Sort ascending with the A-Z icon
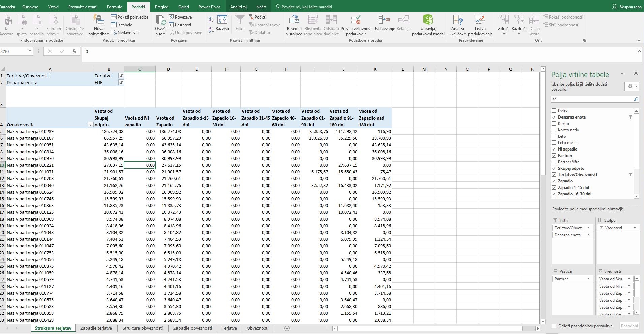This screenshot has height=334, width=644. coord(211,20)
